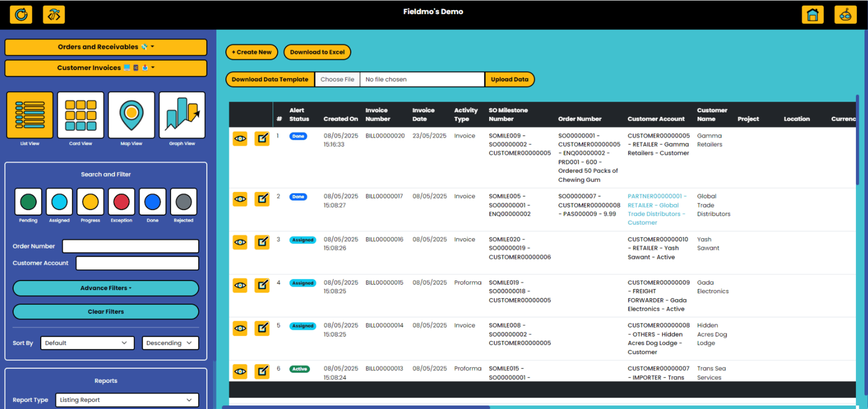The height and width of the screenshot is (409, 868).
Task: Filter by Exception status red circle
Action: tap(121, 201)
